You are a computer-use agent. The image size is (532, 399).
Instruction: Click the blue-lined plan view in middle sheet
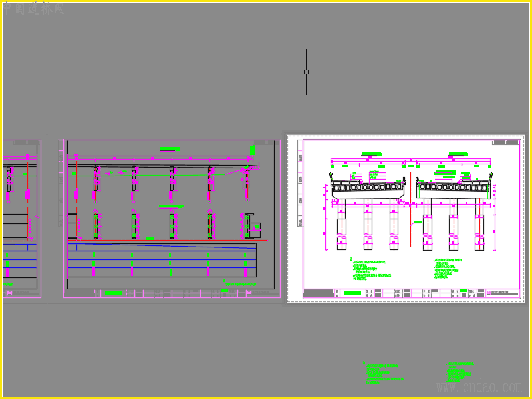pyautogui.click(x=162, y=260)
